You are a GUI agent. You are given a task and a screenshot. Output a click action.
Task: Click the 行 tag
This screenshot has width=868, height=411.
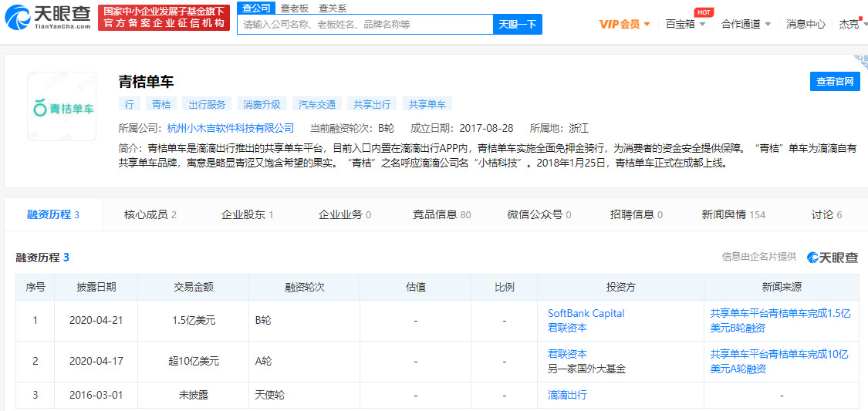pyautogui.click(x=130, y=104)
